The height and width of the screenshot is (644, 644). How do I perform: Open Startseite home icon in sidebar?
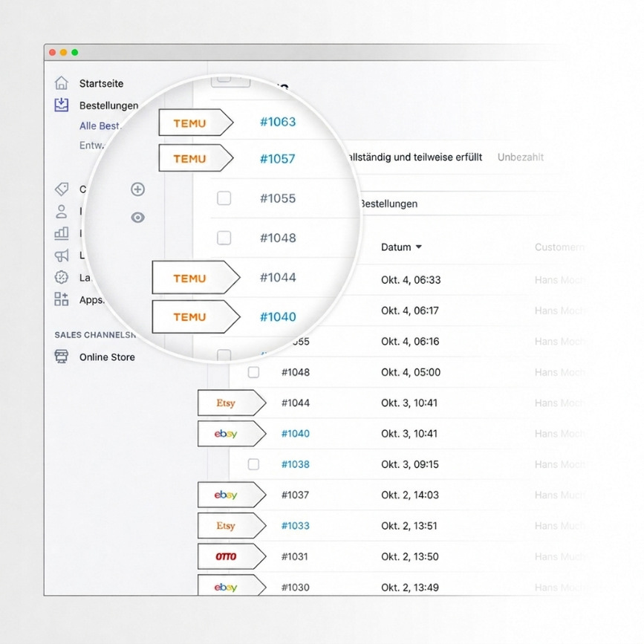point(62,83)
